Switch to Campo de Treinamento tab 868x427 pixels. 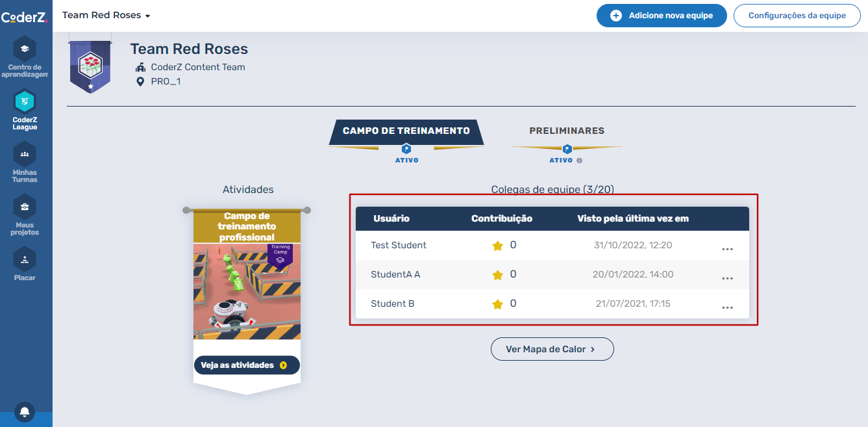[406, 131]
